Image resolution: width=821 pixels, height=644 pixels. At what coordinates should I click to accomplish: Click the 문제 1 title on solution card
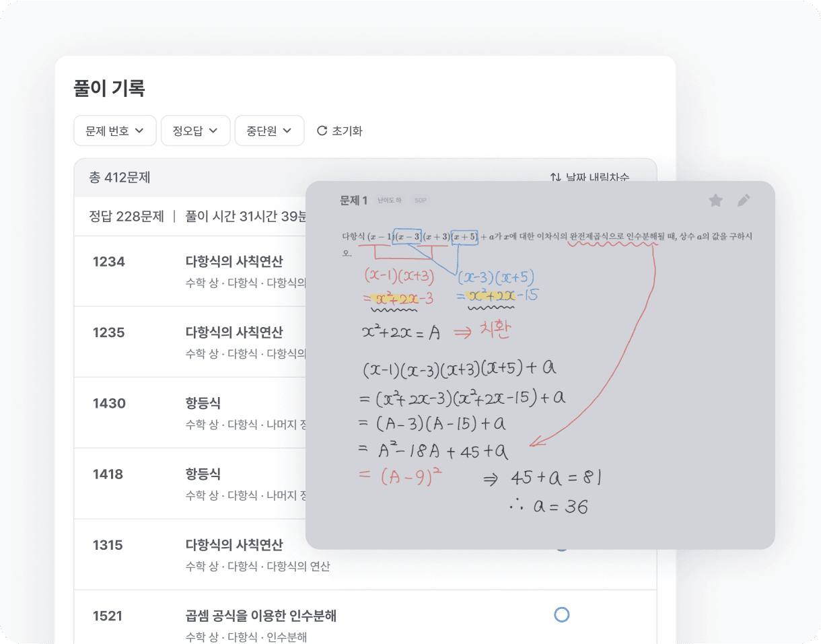pyautogui.click(x=354, y=200)
